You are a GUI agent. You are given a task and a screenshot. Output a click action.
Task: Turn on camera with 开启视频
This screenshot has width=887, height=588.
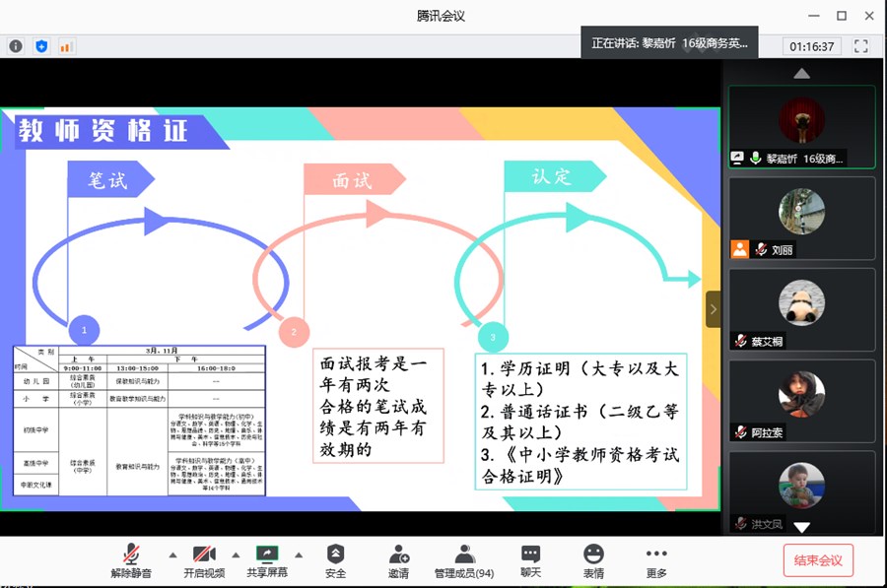pos(204,560)
